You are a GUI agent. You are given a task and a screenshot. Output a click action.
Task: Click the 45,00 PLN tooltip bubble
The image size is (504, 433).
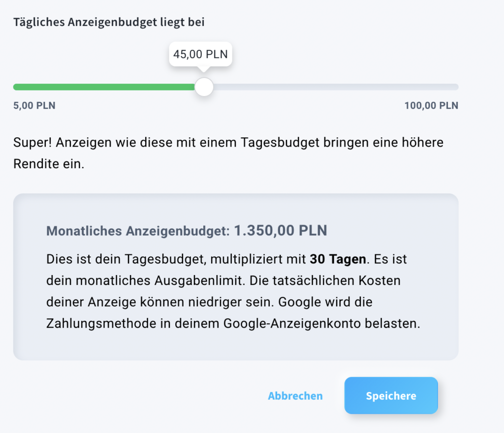(x=201, y=54)
